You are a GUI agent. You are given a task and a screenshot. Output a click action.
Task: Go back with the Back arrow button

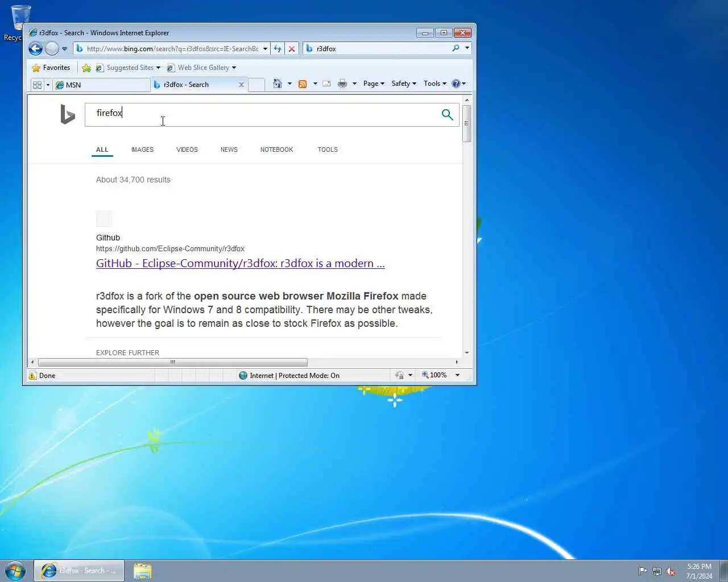click(x=35, y=49)
